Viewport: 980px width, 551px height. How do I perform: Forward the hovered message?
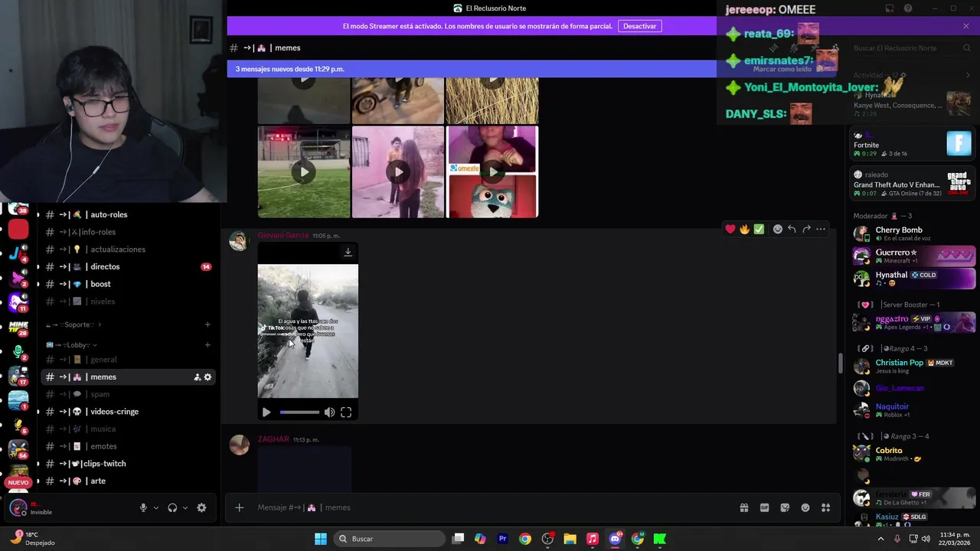coord(806,229)
